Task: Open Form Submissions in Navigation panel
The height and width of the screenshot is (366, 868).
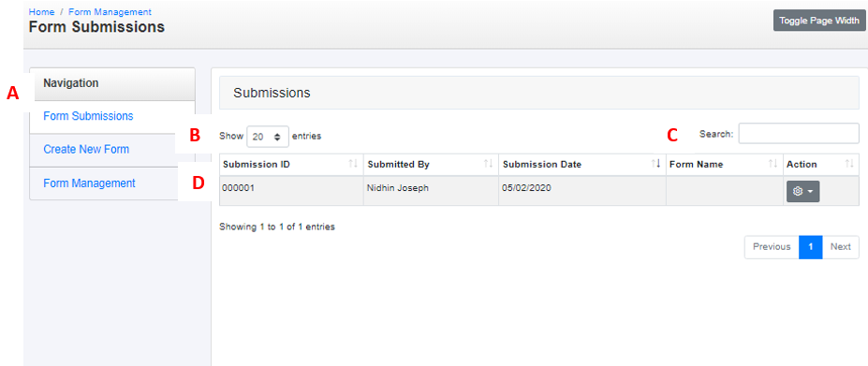Action: coord(88,116)
